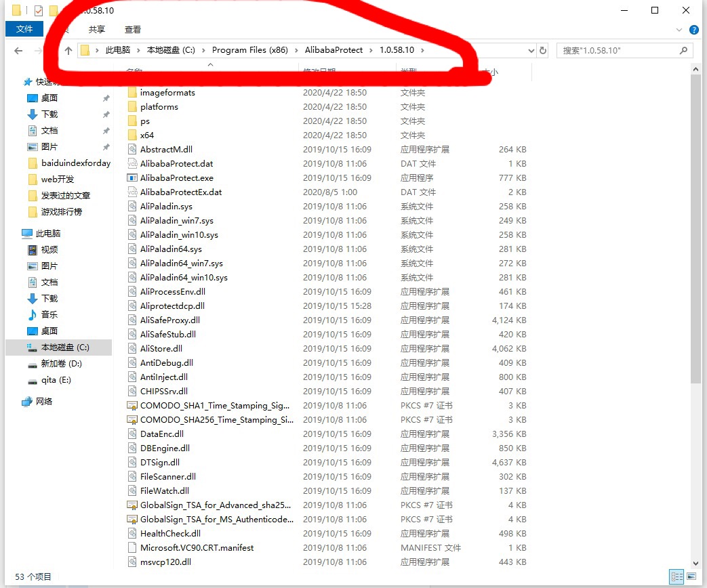This screenshot has width=707, height=588.
Task: Click the AlibabaProtect.exe application icon
Action: 132,177
